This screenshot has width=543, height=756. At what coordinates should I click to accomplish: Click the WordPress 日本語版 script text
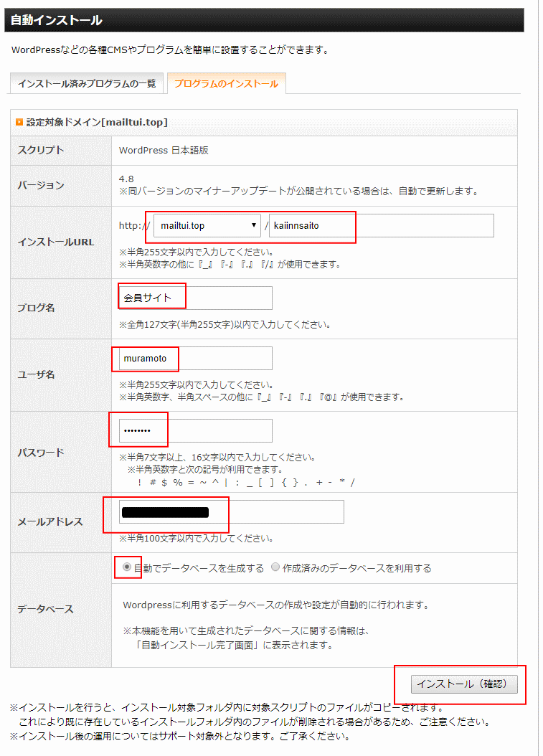tap(164, 151)
